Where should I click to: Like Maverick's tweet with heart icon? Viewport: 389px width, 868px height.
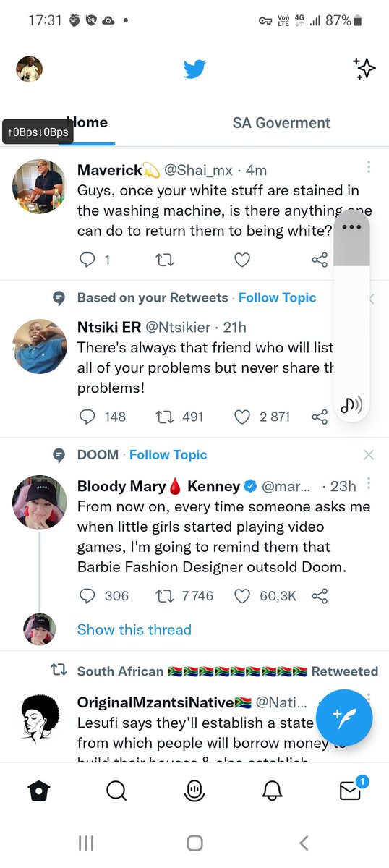point(242,260)
